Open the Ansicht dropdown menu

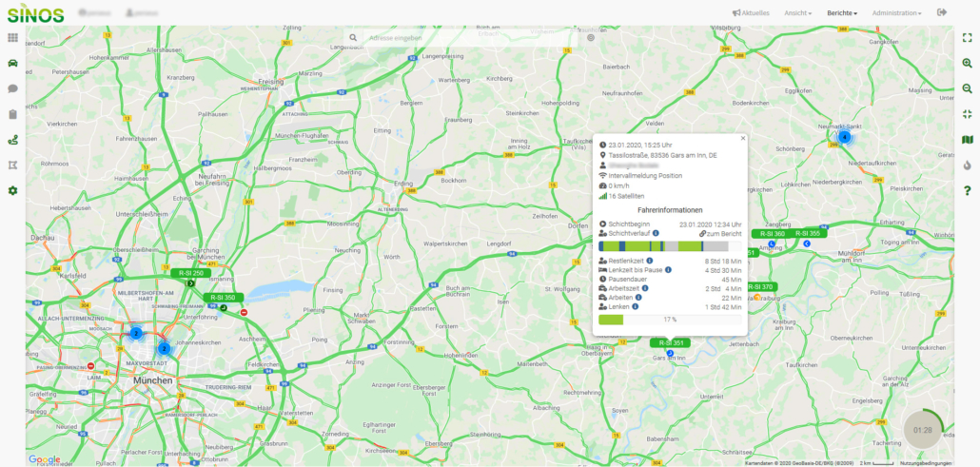click(x=797, y=12)
